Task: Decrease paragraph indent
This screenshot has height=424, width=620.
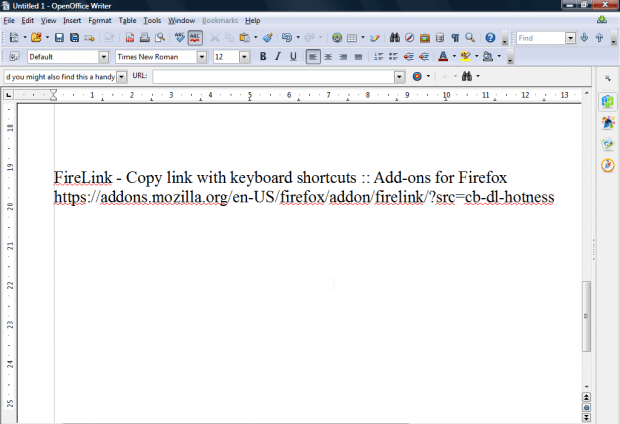Action: click(409, 57)
